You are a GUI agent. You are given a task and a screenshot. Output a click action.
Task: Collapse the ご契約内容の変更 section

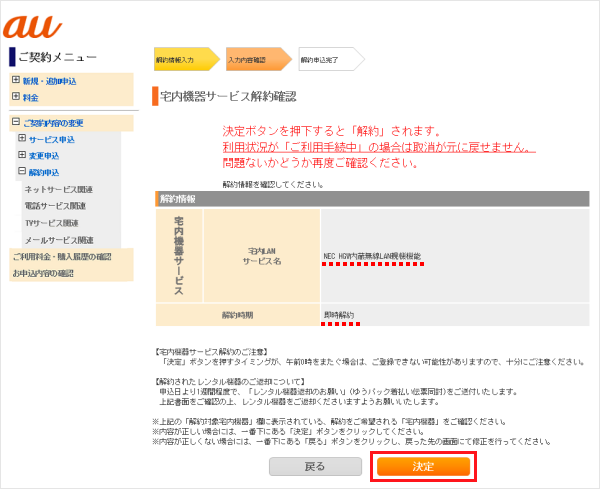pyautogui.click(x=16, y=122)
